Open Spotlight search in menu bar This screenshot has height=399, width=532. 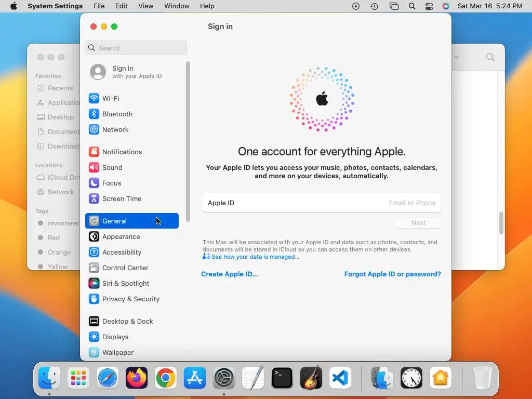click(412, 6)
